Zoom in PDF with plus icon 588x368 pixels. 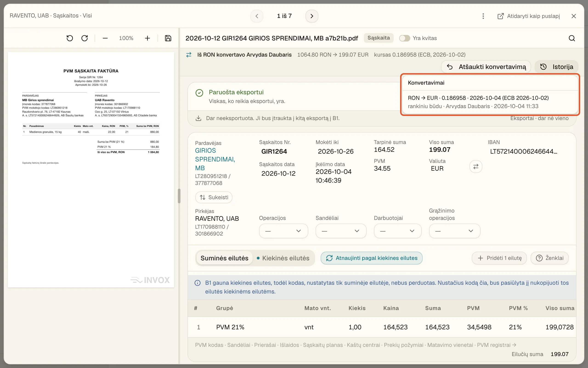coord(147,38)
